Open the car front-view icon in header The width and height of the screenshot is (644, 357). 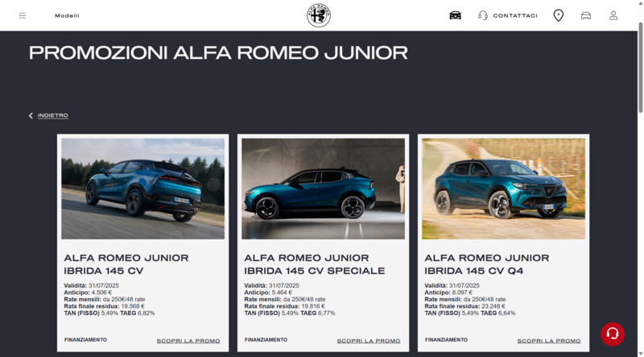(x=455, y=15)
